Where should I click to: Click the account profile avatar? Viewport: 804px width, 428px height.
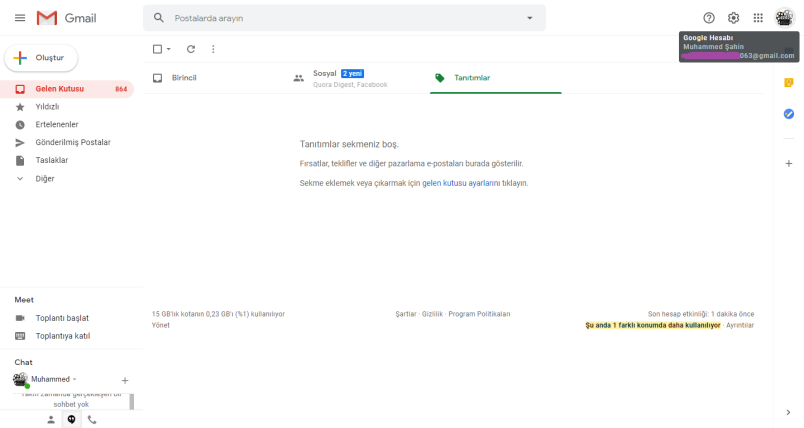point(784,18)
